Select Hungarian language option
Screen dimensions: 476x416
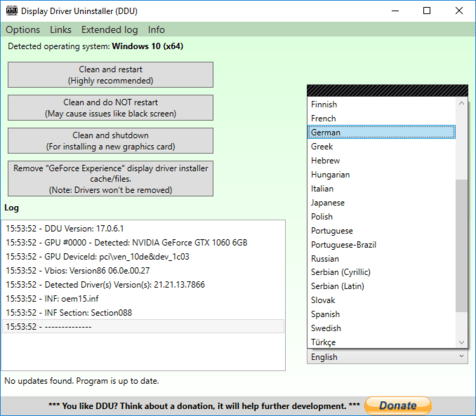point(381,174)
